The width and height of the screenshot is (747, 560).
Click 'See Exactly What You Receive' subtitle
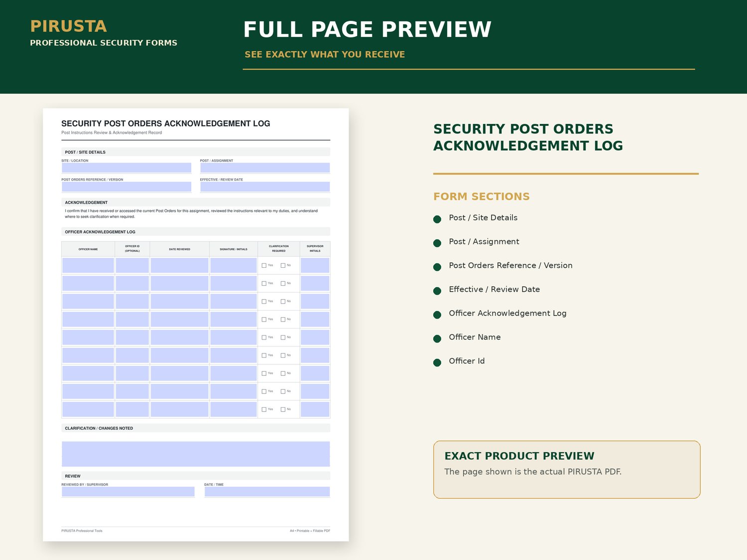pos(325,54)
